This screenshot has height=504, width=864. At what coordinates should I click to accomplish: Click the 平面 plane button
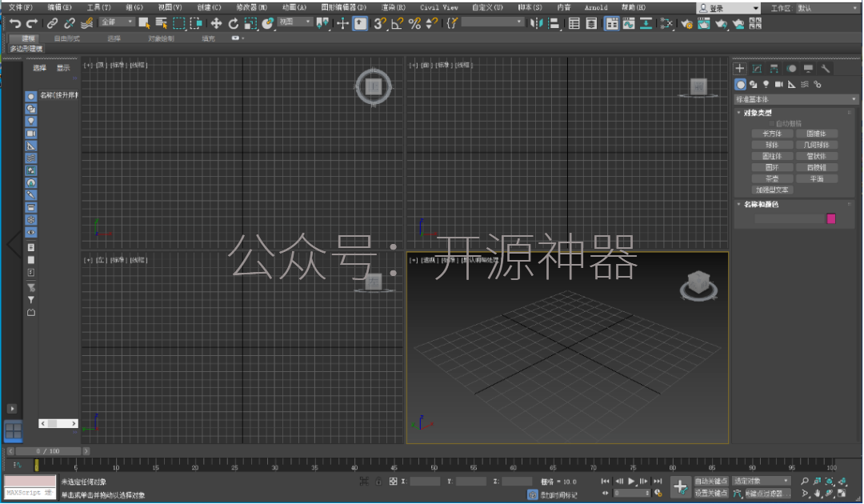click(817, 178)
